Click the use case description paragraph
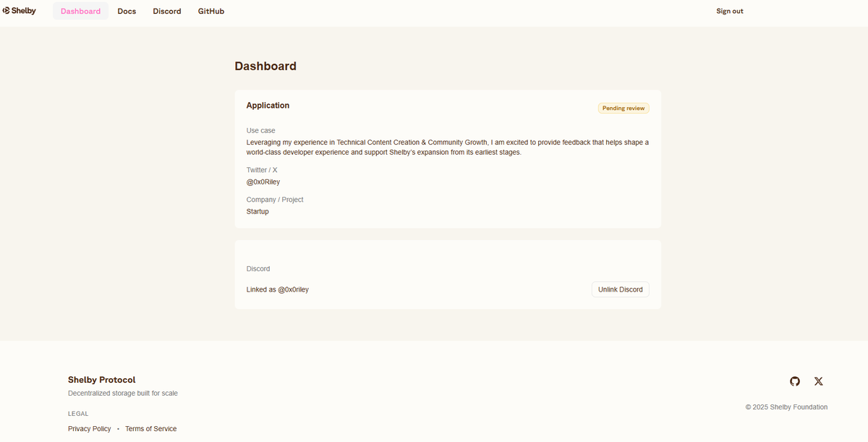 click(x=448, y=148)
